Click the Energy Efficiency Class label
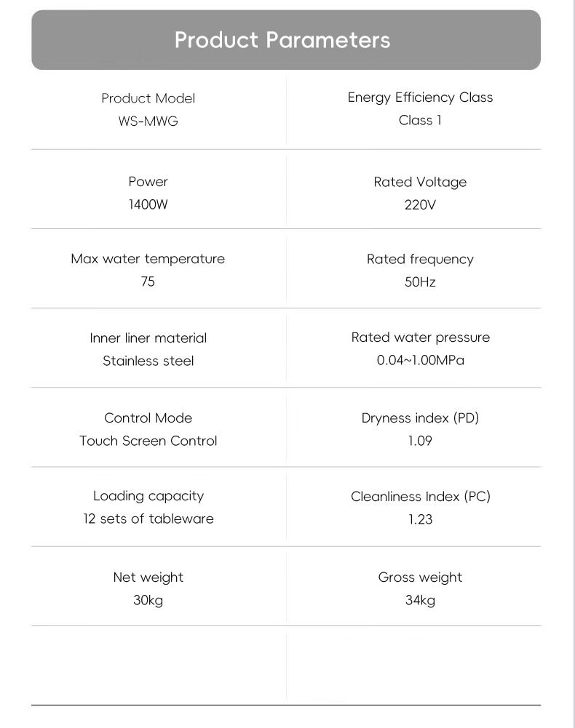The image size is (575, 728). click(x=420, y=97)
